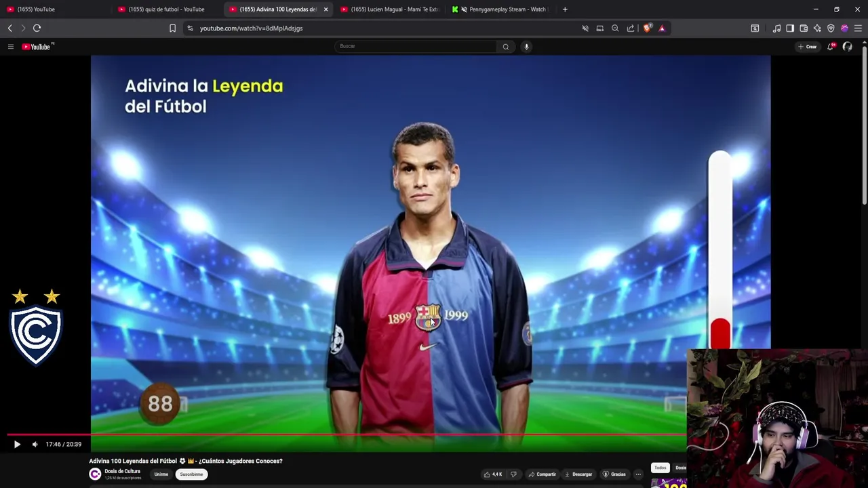This screenshot has width=868, height=488.
Task: Open Brave Shields lion icon
Action: (647, 28)
